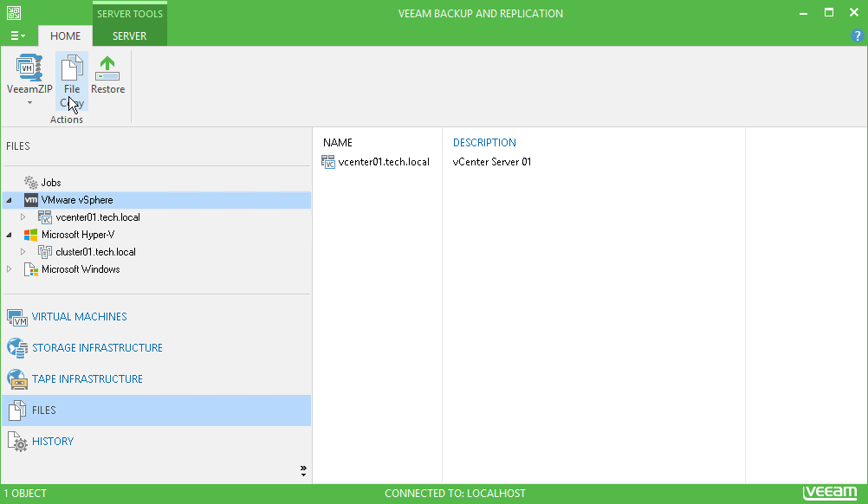Expand vcenter01.tech.local in the tree
Screen dimensions: 868x504
(x=23, y=217)
